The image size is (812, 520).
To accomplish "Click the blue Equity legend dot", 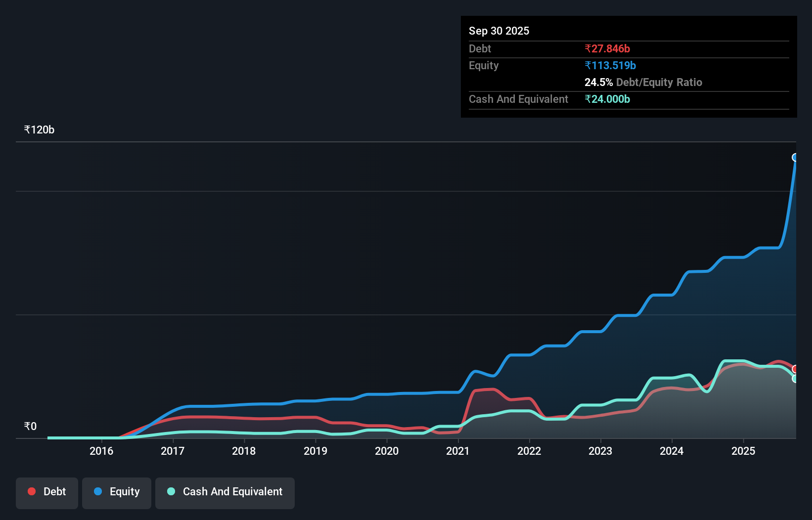I will (98, 491).
